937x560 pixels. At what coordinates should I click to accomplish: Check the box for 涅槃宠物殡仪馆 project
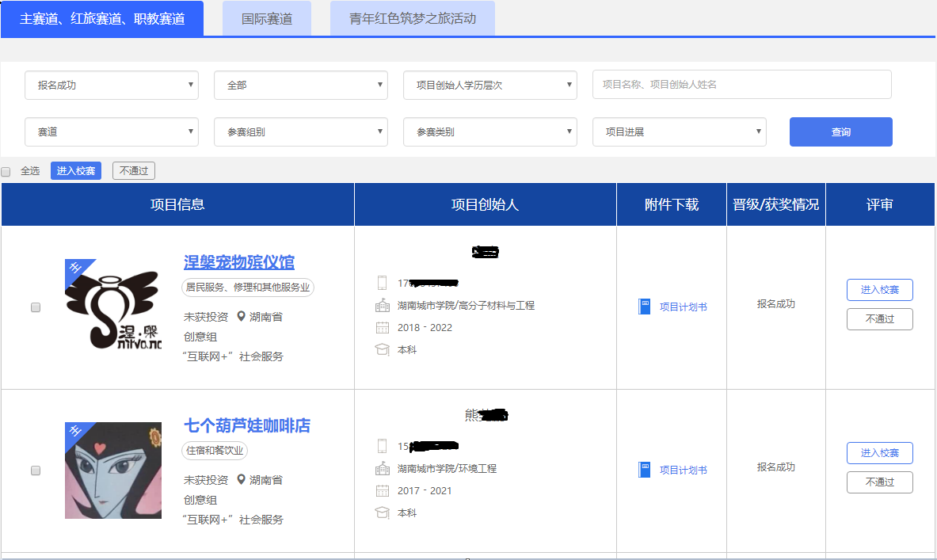pos(36,307)
